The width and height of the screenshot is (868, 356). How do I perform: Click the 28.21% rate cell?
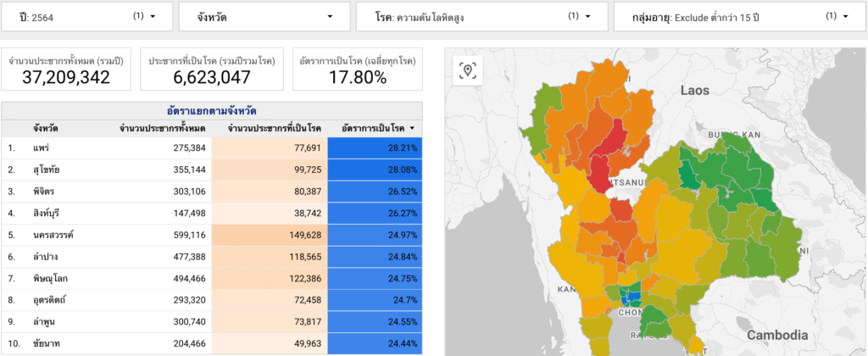pyautogui.click(x=375, y=147)
